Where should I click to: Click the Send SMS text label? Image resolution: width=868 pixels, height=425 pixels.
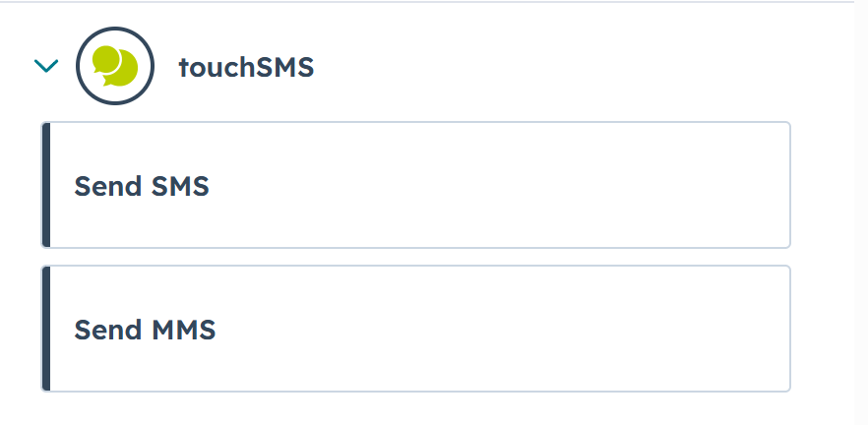142,186
